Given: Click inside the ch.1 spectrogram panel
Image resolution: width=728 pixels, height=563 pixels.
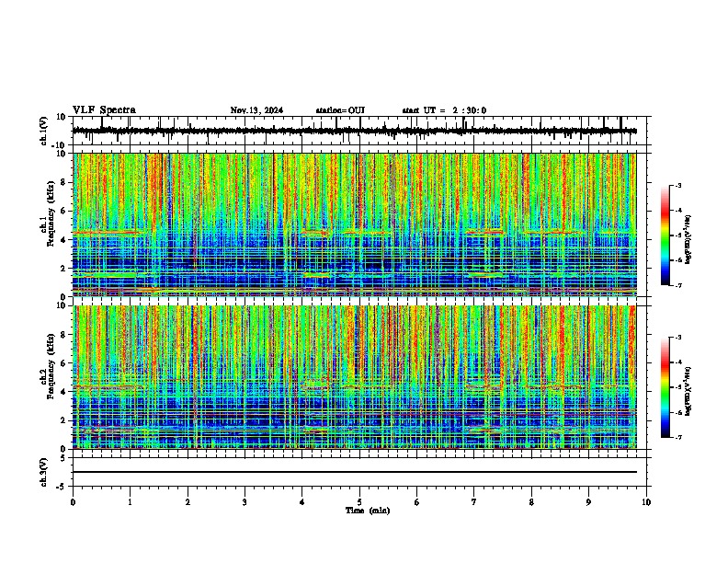Looking at the screenshot, I should point(355,224).
